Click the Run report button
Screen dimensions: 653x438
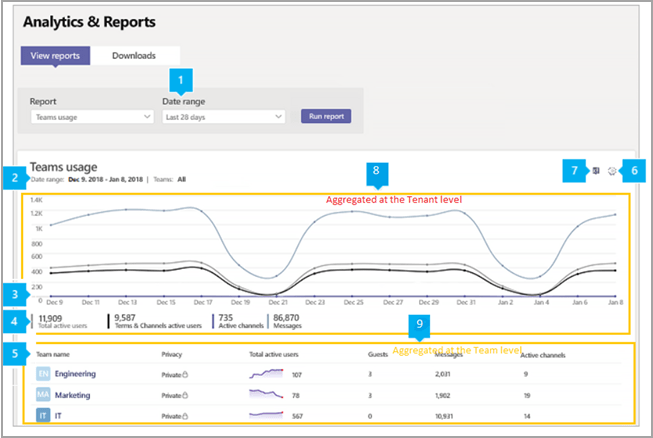(x=326, y=116)
